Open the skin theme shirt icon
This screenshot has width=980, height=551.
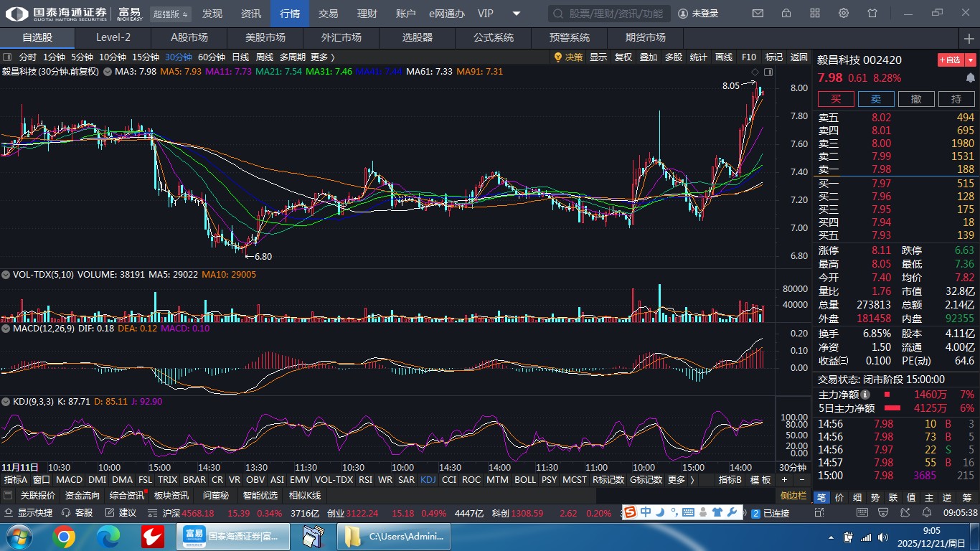click(x=872, y=14)
